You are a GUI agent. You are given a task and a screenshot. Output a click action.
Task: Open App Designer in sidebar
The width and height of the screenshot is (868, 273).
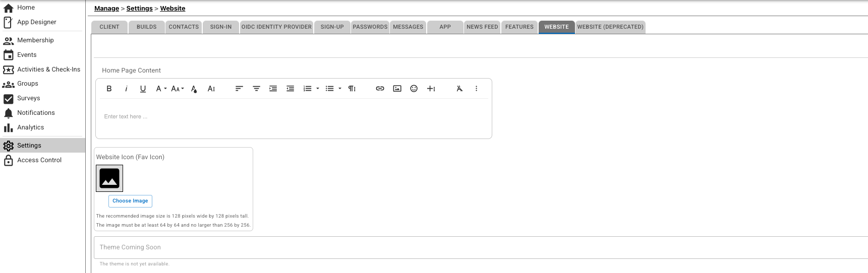click(x=42, y=22)
